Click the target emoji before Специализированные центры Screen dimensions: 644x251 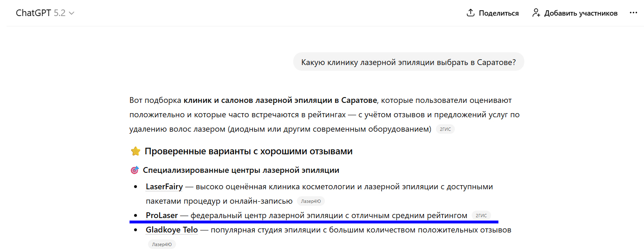coord(134,170)
